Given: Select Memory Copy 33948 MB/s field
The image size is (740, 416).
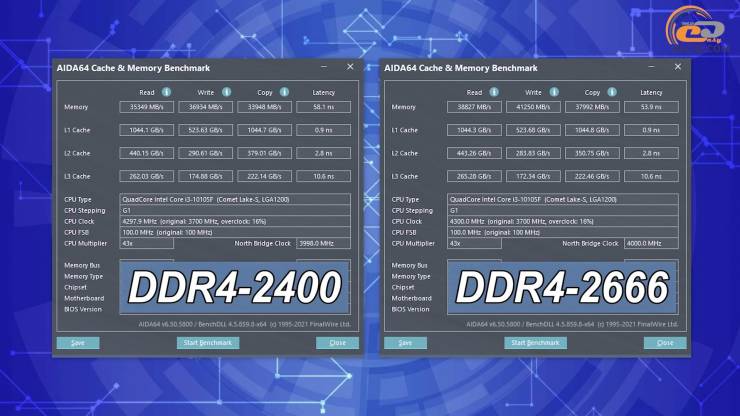Looking at the screenshot, I should [x=264, y=107].
